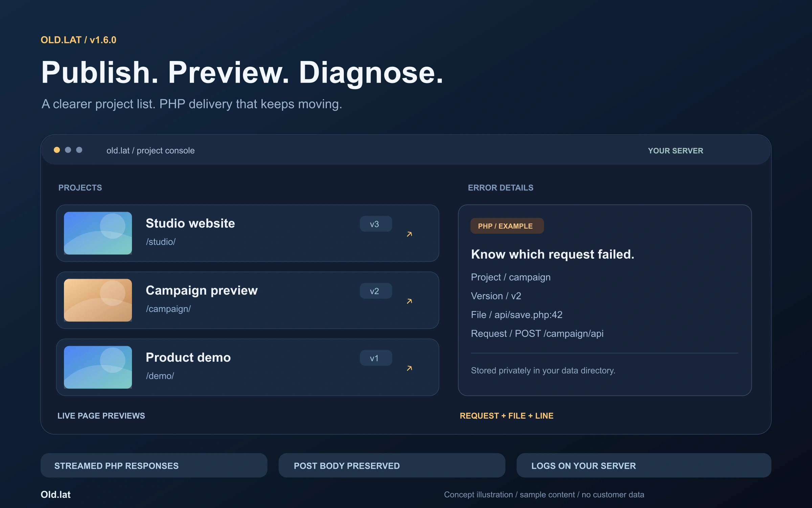812x508 pixels.
Task: Click the 'Project / campaign' line
Action: coord(511,277)
